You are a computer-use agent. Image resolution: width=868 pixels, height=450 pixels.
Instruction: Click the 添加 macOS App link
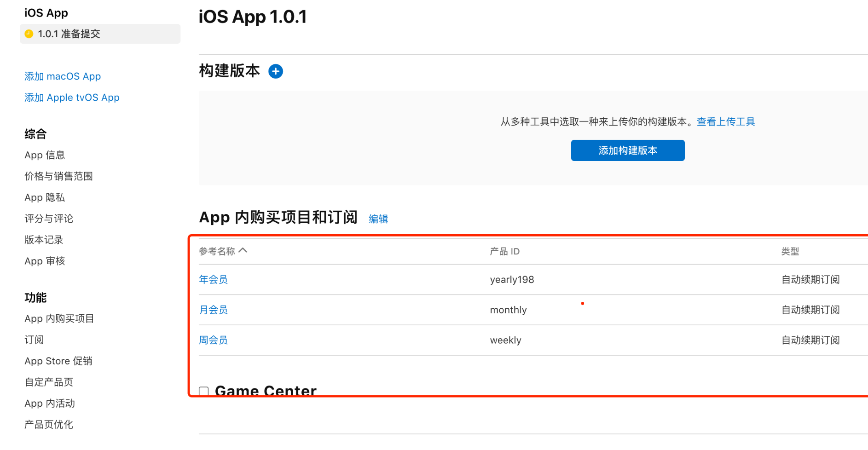click(63, 76)
